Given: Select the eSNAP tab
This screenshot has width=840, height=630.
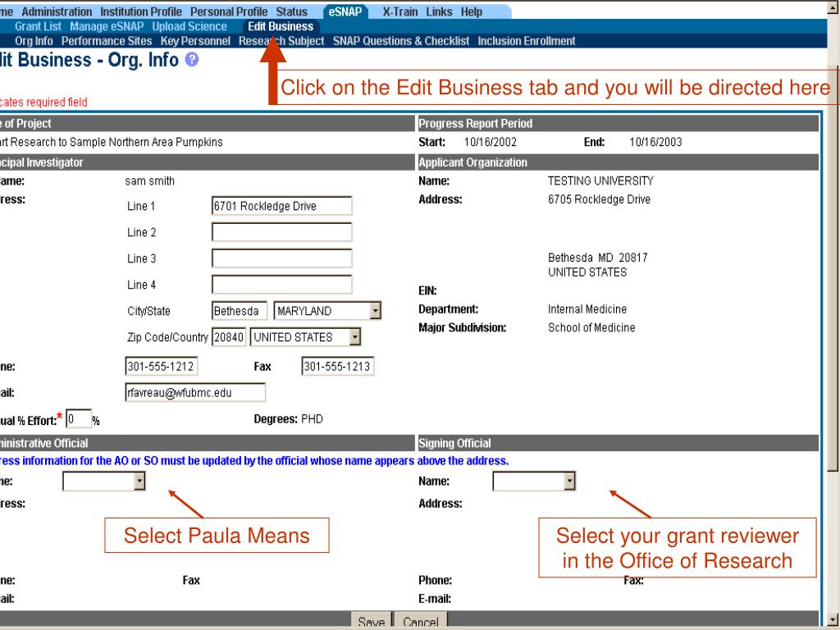Looking at the screenshot, I should point(345,11).
